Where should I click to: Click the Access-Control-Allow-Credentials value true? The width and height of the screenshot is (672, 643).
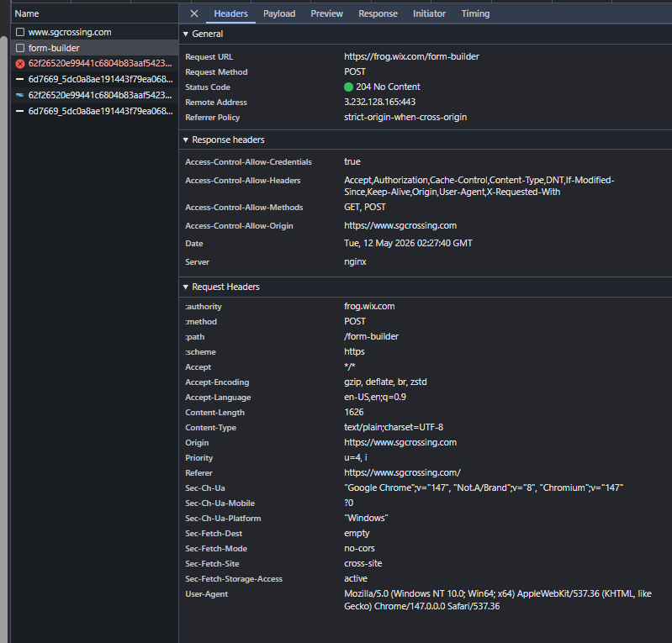pos(352,161)
